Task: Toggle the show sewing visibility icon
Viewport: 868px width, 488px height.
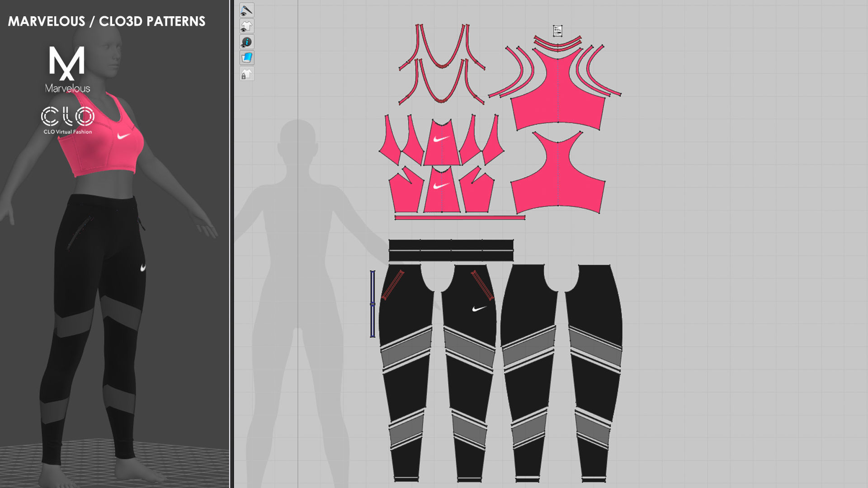Action: [x=246, y=10]
